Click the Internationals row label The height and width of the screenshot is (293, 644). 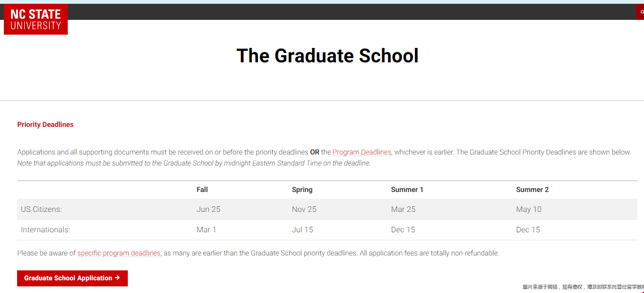tap(45, 230)
